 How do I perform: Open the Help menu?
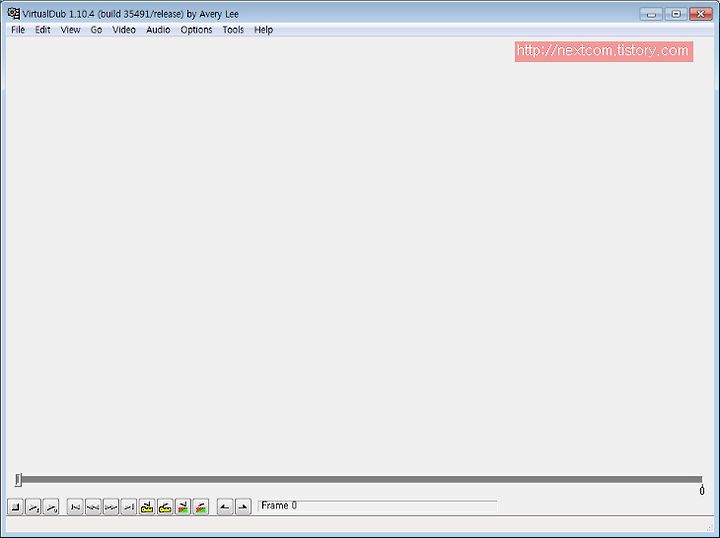point(264,30)
